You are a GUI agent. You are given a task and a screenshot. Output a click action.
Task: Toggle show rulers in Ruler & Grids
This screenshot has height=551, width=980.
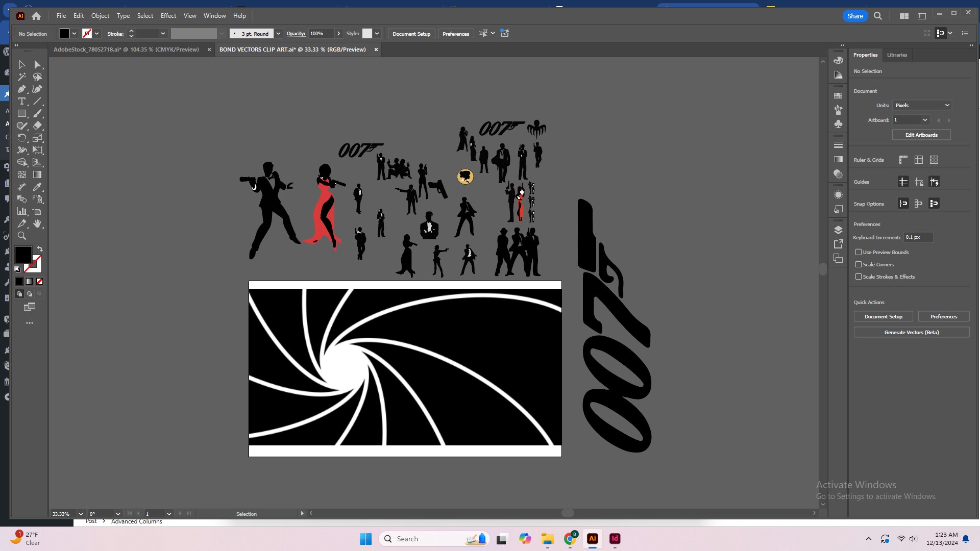point(903,160)
